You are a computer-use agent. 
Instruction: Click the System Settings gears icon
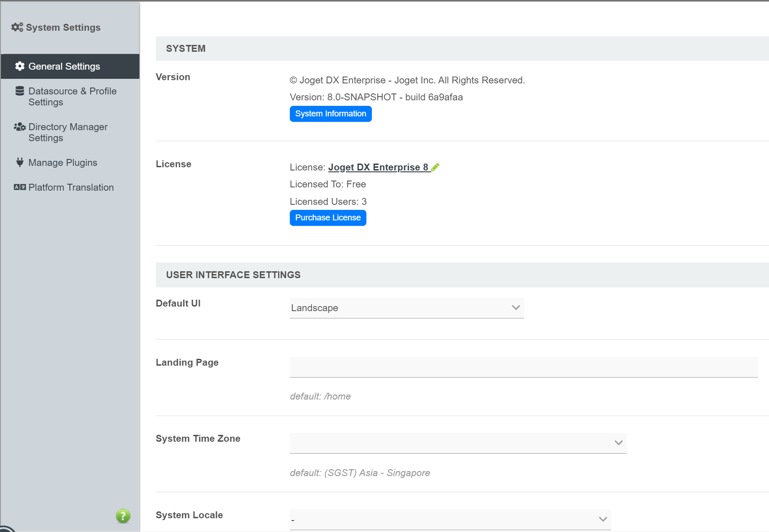point(17,27)
